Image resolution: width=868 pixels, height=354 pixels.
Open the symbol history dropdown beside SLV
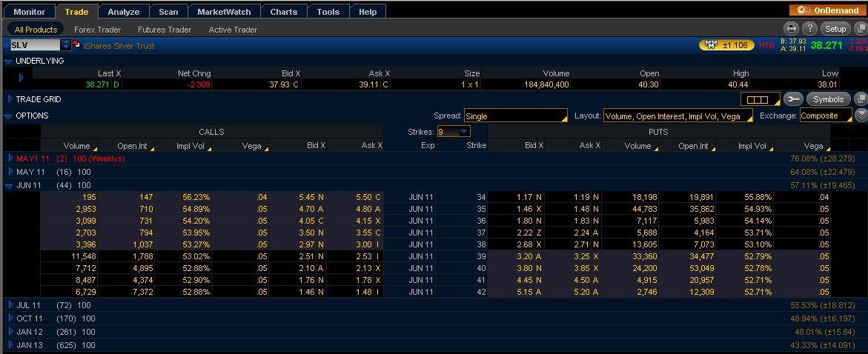coord(66,45)
